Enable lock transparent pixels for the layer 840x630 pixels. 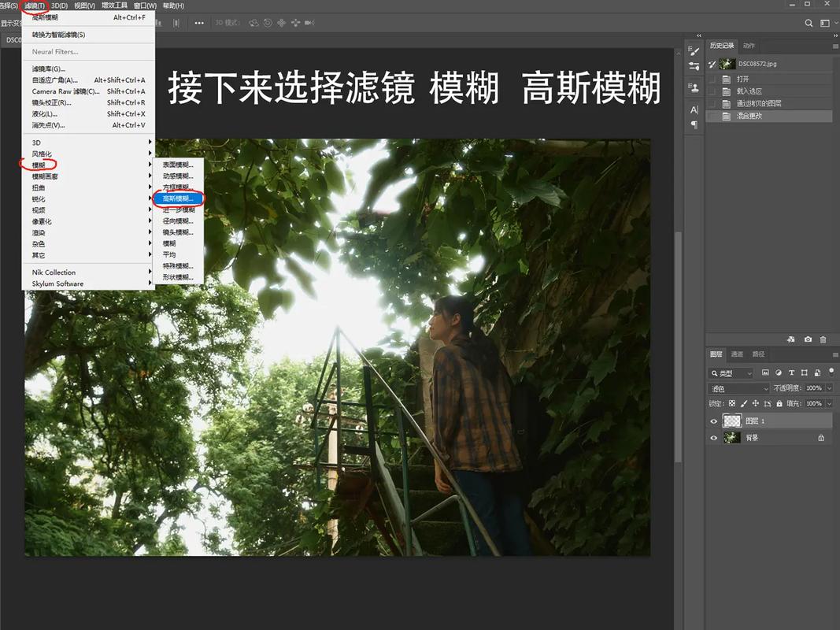(x=732, y=403)
